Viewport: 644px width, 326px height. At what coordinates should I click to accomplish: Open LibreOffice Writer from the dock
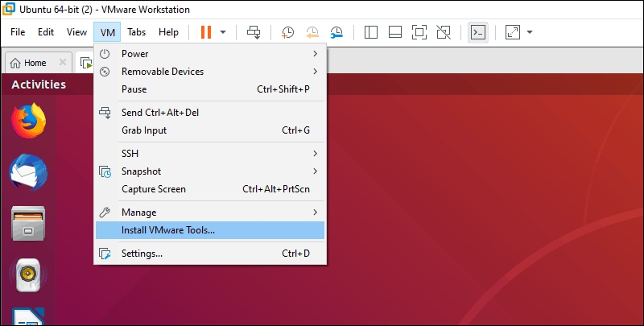[x=28, y=316]
